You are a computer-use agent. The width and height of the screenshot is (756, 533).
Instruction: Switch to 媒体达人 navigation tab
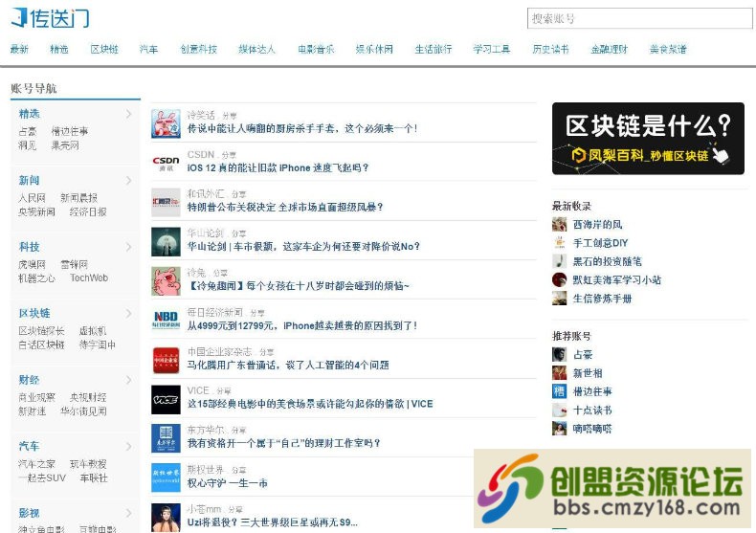(x=257, y=49)
